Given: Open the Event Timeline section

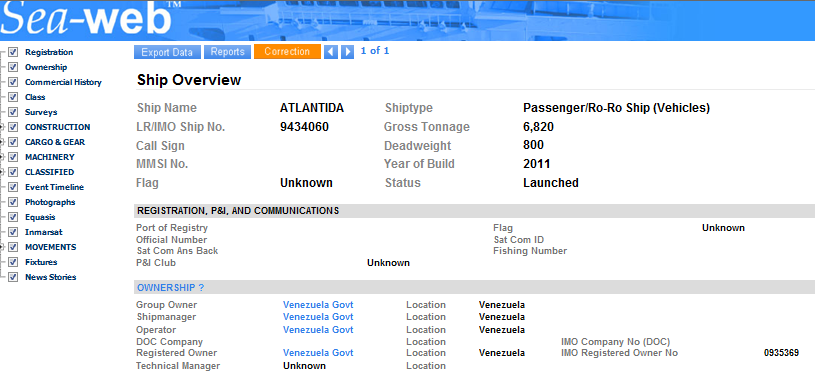Looking at the screenshot, I should pyautogui.click(x=54, y=187).
